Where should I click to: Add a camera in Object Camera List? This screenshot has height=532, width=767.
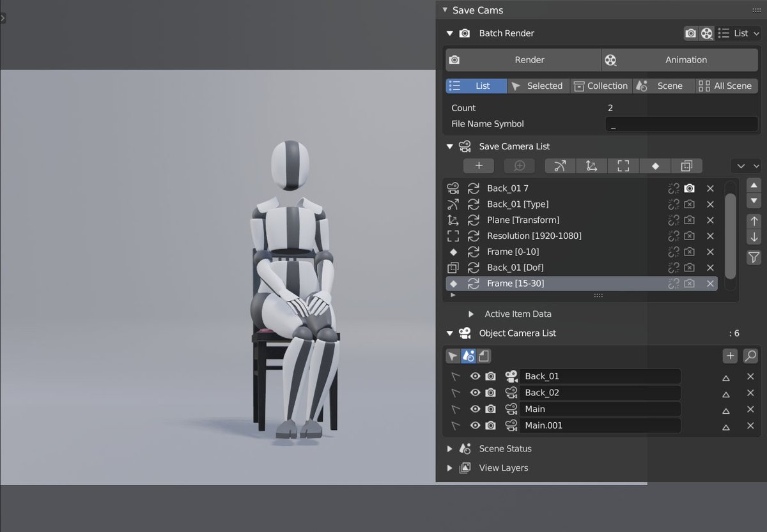[730, 356]
